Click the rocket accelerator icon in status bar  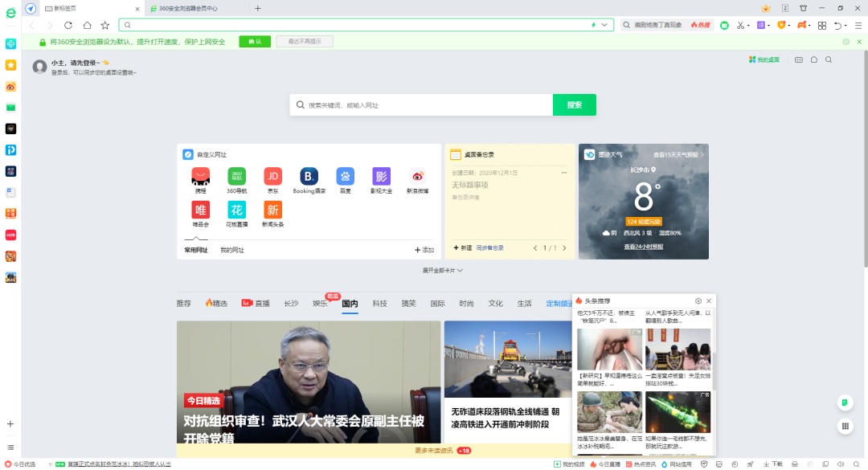point(750,464)
